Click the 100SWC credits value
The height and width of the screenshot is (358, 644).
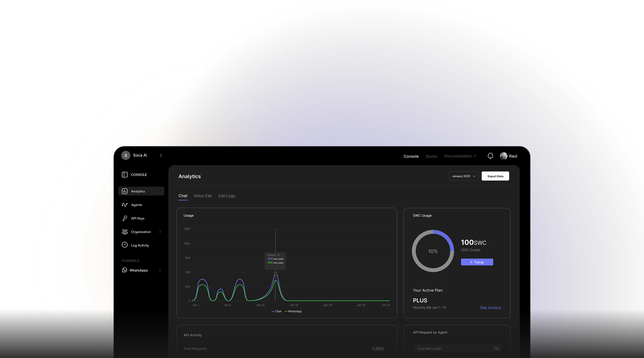click(474, 242)
